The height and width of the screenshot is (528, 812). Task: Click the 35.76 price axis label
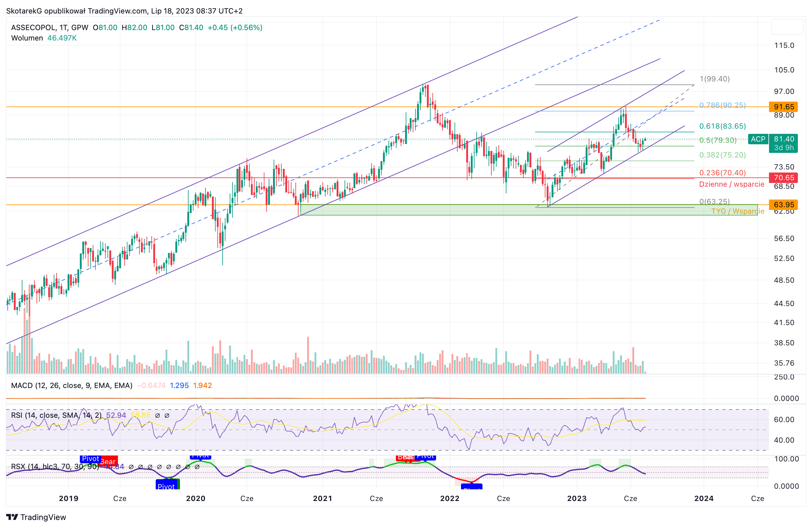[784, 363]
